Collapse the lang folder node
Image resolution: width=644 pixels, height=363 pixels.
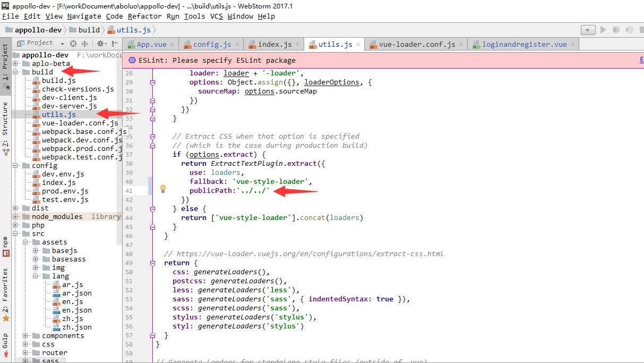(36, 276)
